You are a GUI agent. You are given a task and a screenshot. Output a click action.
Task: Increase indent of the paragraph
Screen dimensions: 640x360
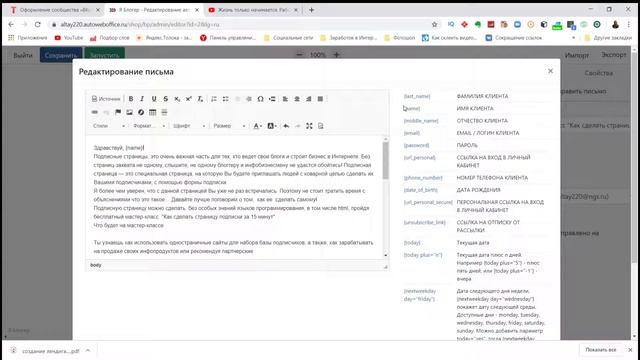point(249,99)
